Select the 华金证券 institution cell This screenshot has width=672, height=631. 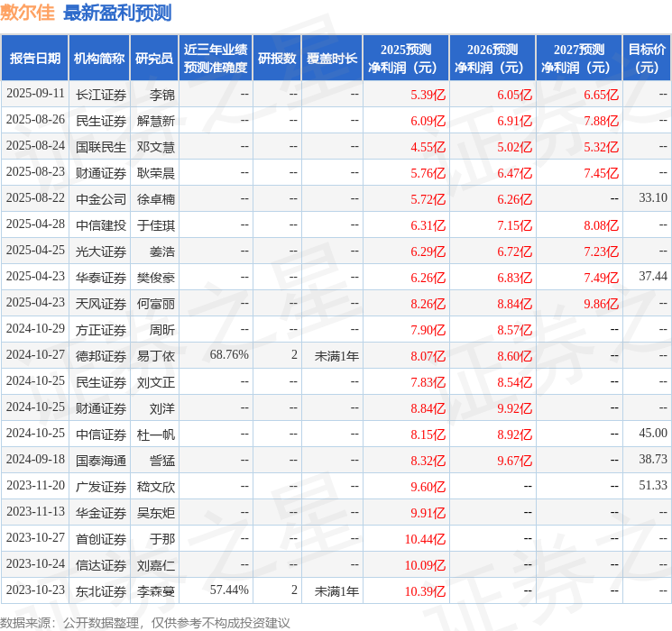[101, 513]
